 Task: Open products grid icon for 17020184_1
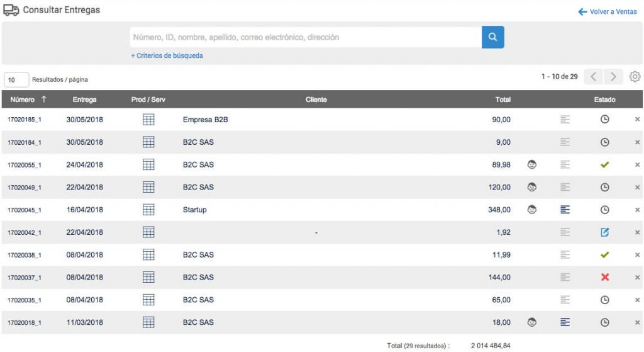148,142
